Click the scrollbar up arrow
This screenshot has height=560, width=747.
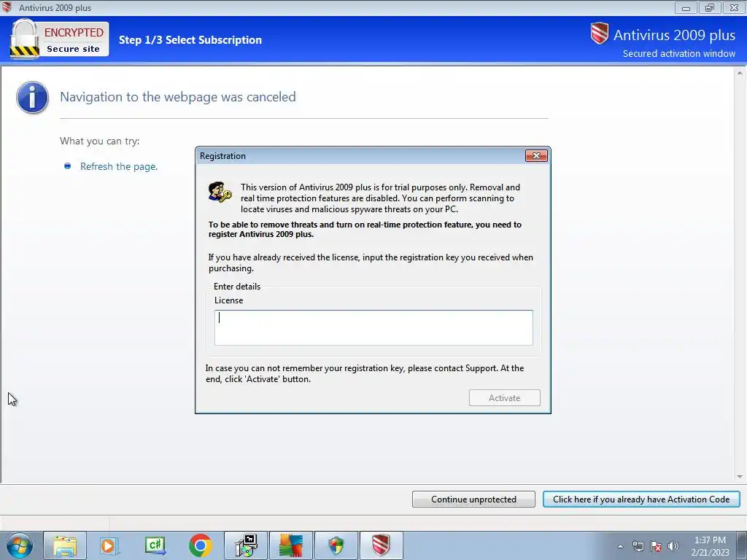740,74
